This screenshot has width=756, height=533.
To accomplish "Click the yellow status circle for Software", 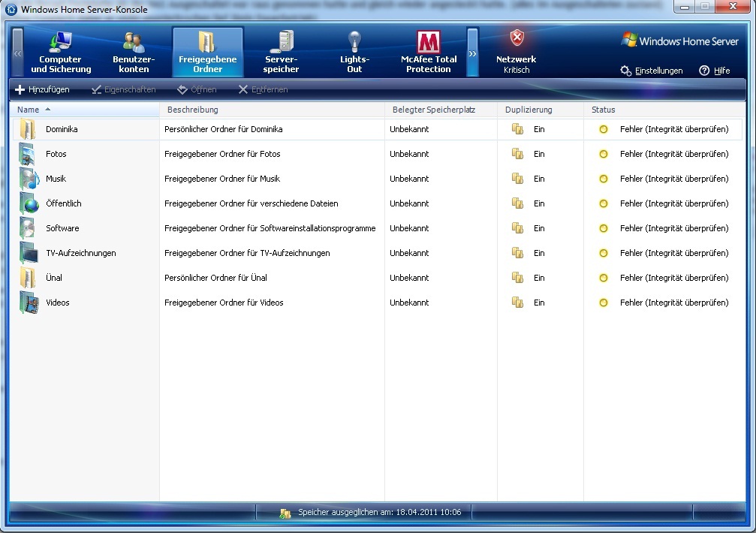I will (x=603, y=228).
